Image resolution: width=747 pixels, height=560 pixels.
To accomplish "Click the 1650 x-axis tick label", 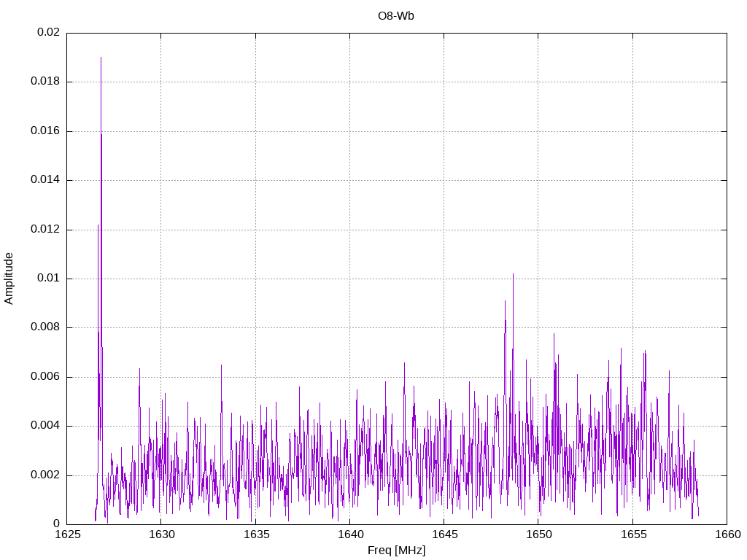I will click(x=538, y=535).
